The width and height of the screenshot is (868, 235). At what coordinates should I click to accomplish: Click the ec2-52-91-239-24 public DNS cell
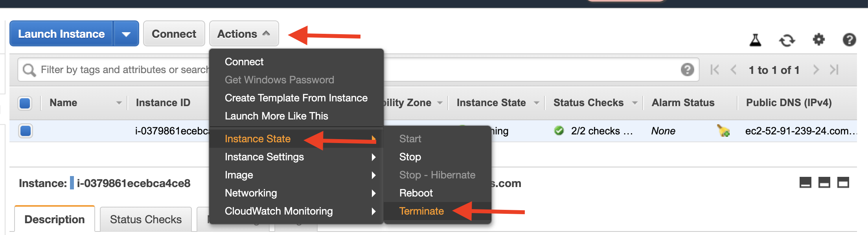pos(800,131)
